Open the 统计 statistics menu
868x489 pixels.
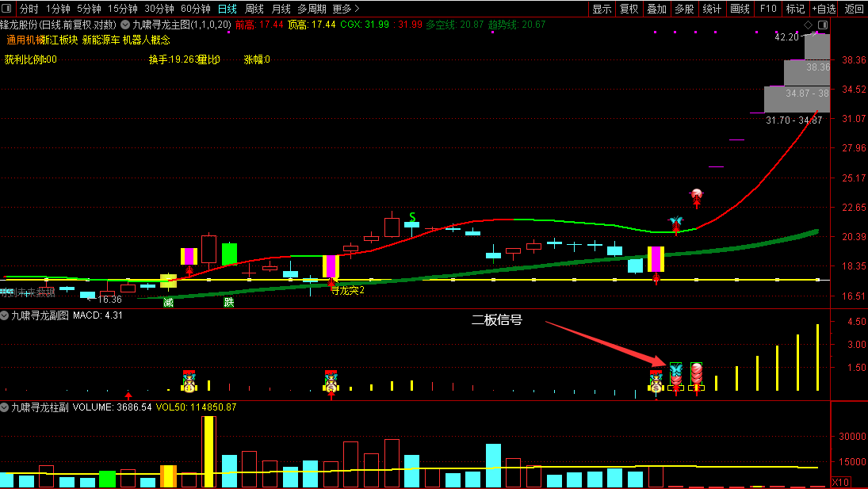tap(712, 9)
